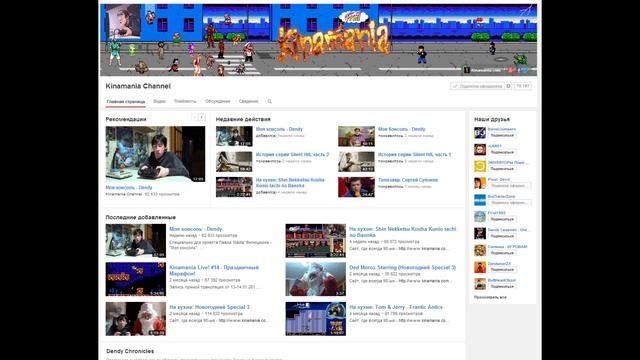The image size is (640, 360).
Task: Click the Последние добавленные heading
Action: [x=140, y=217]
